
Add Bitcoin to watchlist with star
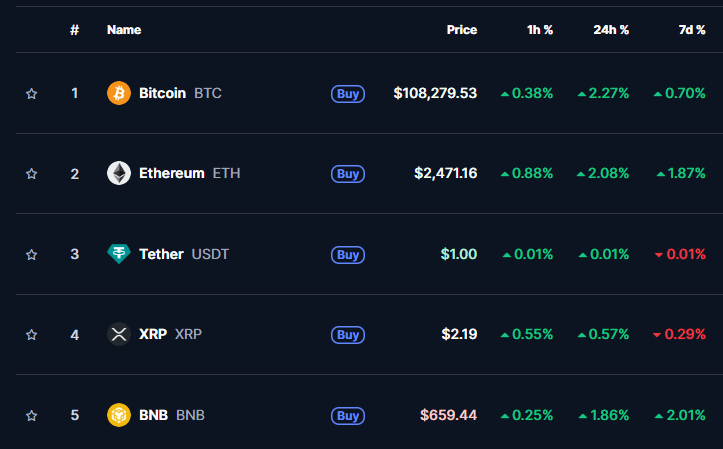(31, 94)
